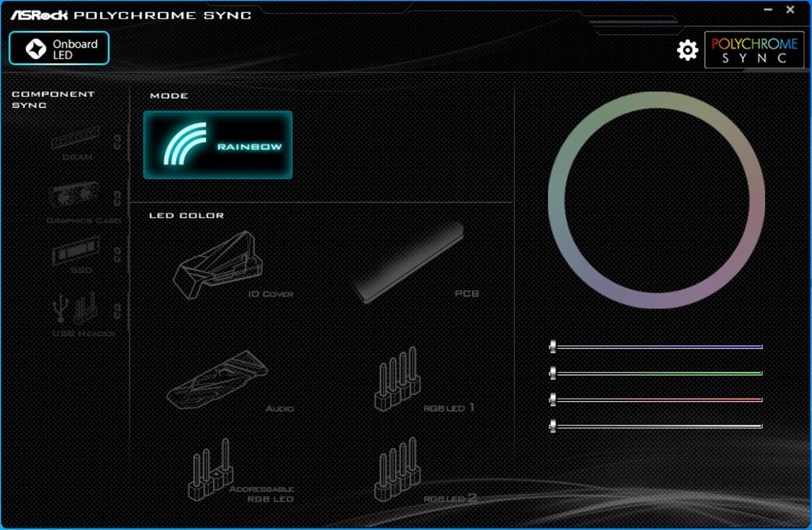The image size is (812, 530).
Task: Toggle the Graphics Card sync link
Action: click(118, 197)
